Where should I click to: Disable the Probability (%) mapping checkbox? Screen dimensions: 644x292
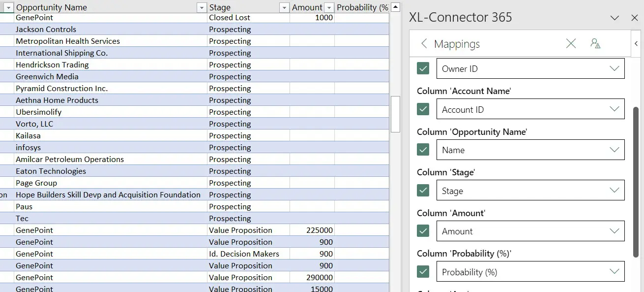423,272
